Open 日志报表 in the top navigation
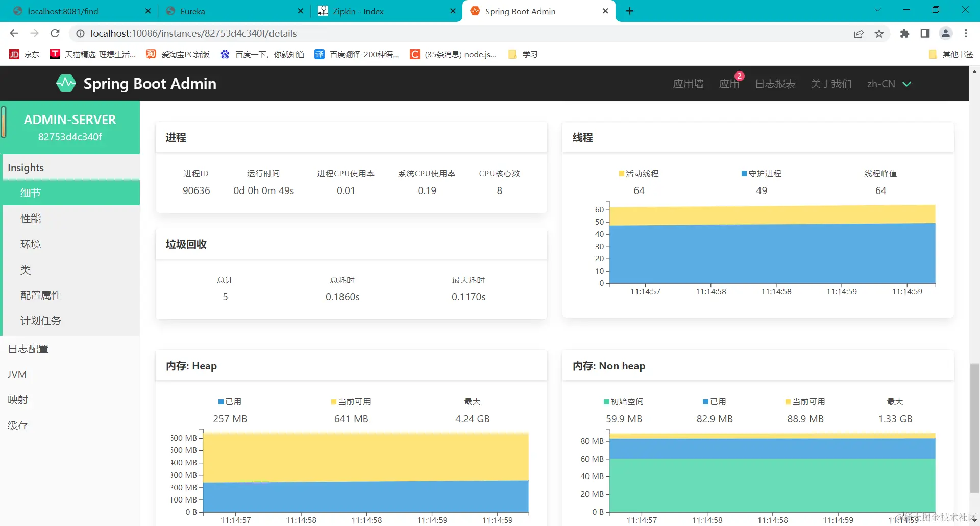The height and width of the screenshot is (526, 980). pyautogui.click(x=775, y=84)
